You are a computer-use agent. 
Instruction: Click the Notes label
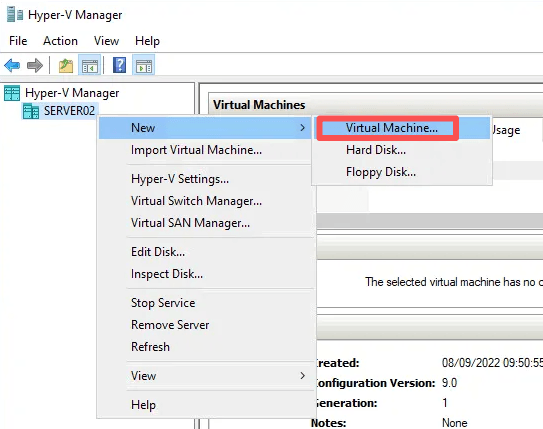[329, 423]
